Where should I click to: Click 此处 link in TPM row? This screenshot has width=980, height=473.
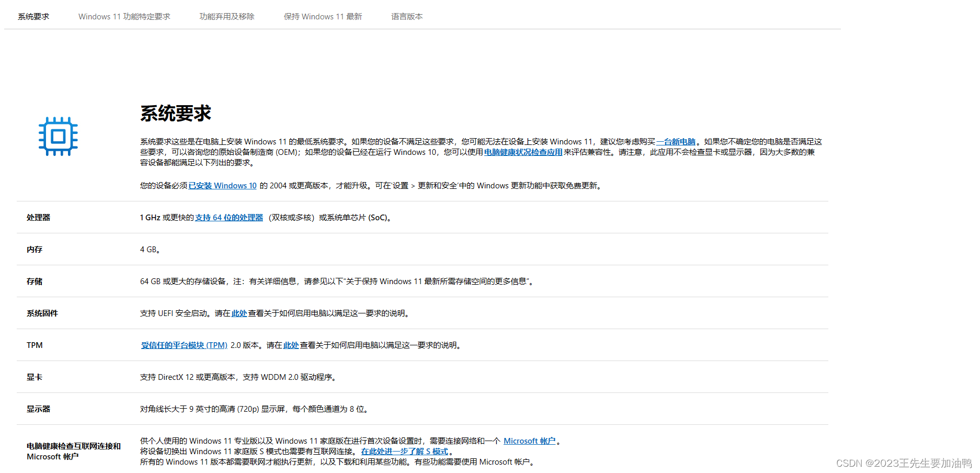pyautogui.click(x=291, y=345)
